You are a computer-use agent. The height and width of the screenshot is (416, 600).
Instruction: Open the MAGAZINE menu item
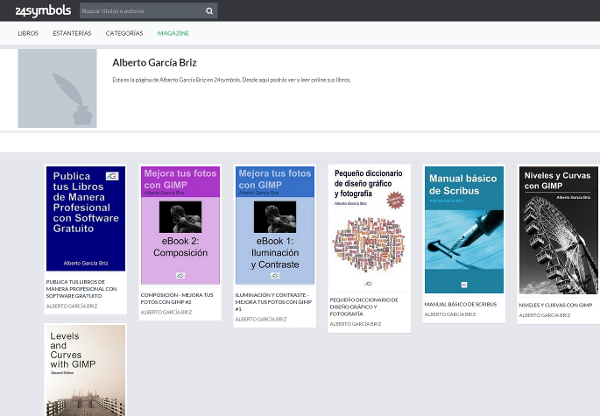click(x=173, y=33)
